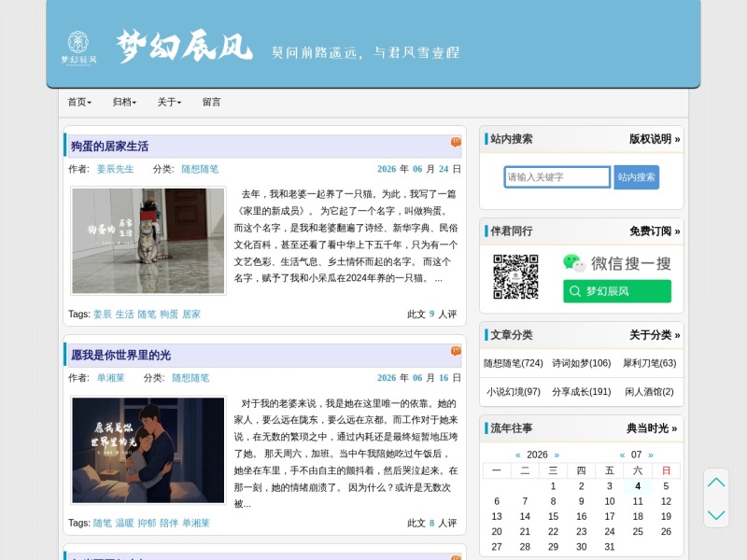Click the scroll-to-top up arrow
The width and height of the screenshot is (747, 560).
tap(716, 483)
